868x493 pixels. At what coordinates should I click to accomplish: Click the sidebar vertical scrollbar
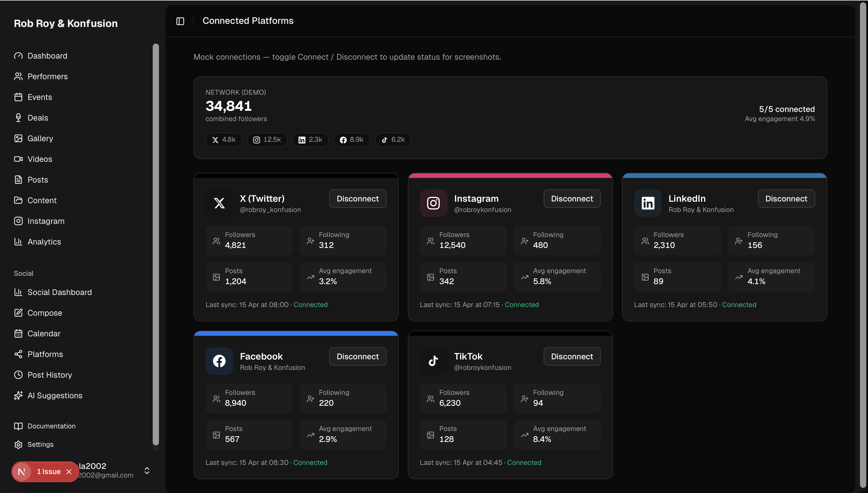[x=156, y=244]
